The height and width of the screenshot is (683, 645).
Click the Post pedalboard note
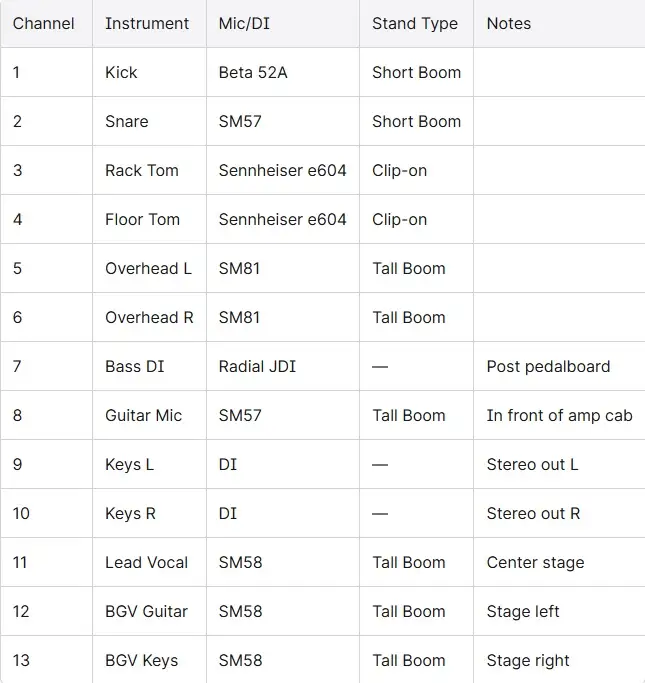[548, 366]
